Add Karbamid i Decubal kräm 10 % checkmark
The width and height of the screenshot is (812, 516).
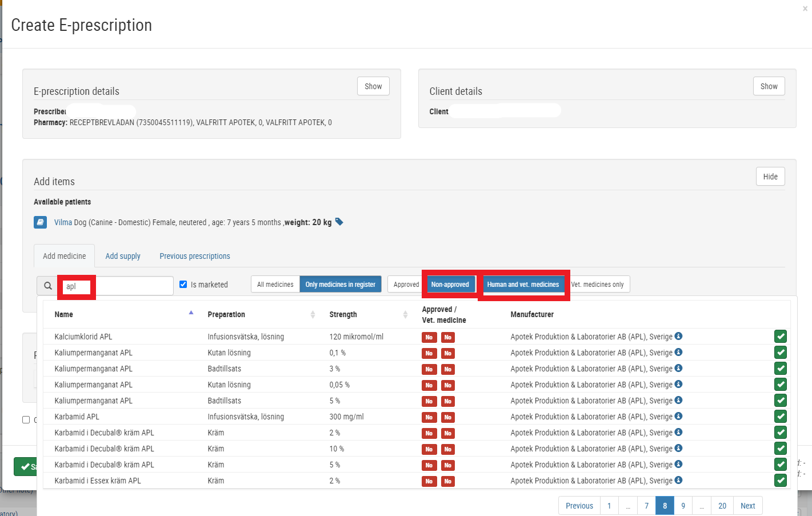pyautogui.click(x=781, y=449)
